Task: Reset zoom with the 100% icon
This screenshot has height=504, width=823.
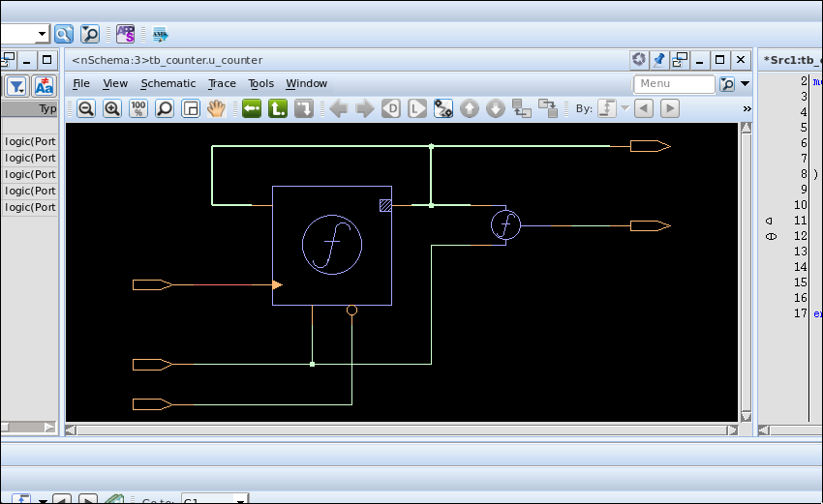Action: [138, 109]
